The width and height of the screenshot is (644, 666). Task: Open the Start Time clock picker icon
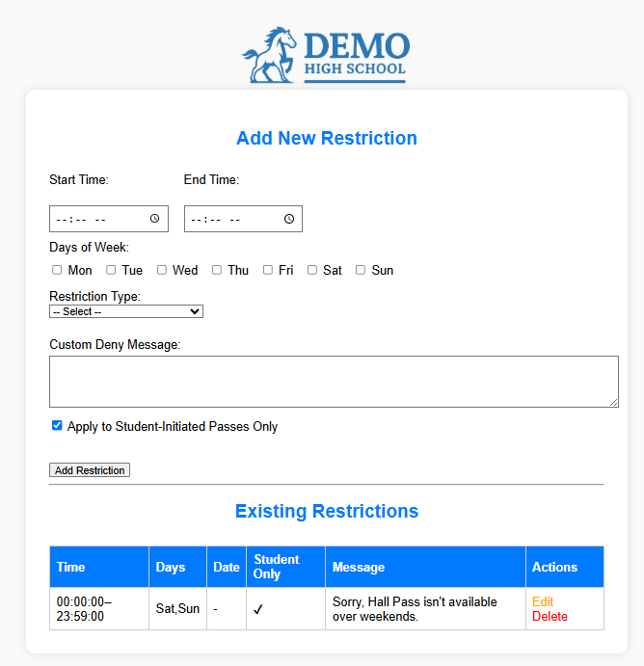(154, 219)
